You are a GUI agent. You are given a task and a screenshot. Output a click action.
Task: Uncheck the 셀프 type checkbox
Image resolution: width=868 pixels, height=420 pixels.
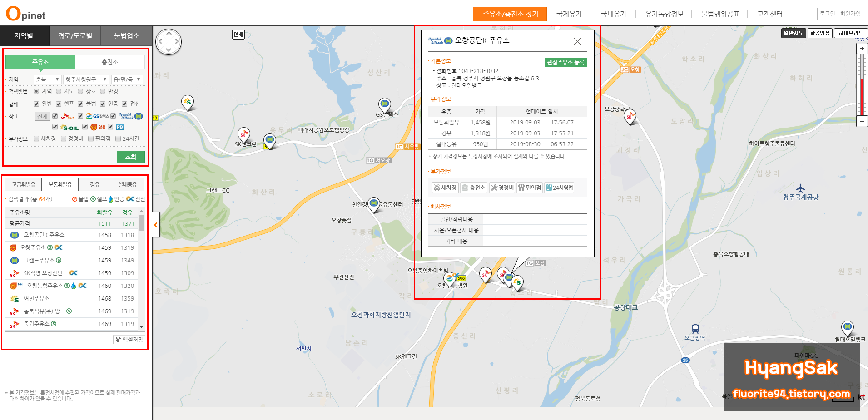coord(59,104)
